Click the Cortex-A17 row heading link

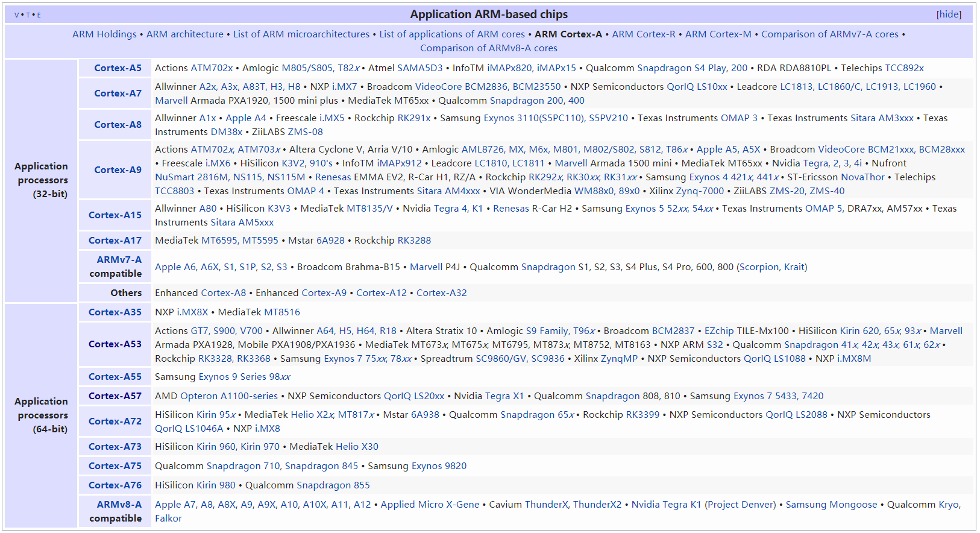[x=115, y=241]
